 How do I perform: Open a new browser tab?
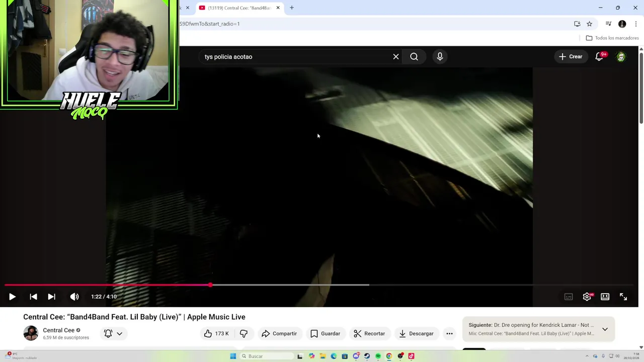point(291,8)
